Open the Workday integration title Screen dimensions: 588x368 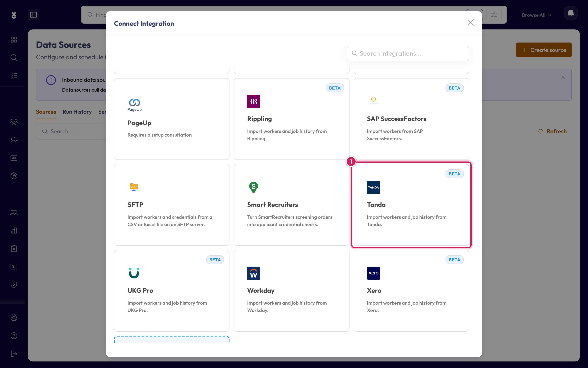[261, 291]
